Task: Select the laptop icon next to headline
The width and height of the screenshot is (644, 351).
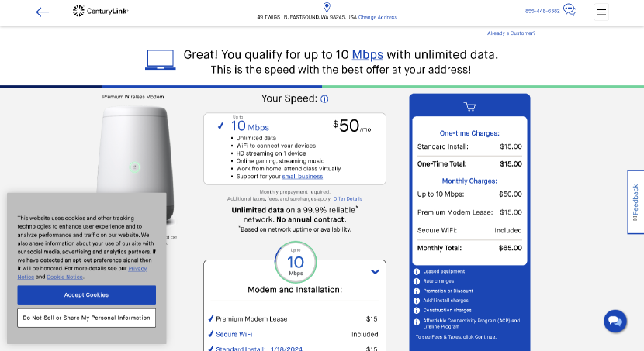Action: (x=160, y=60)
